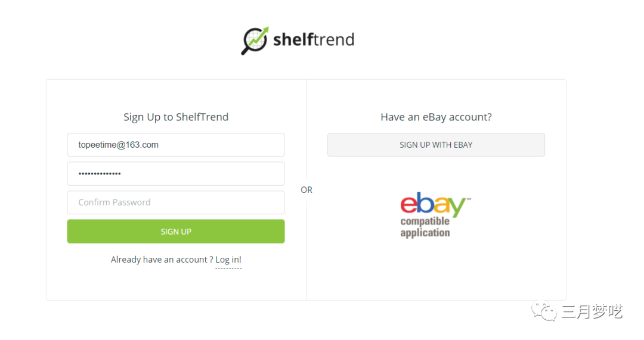The width and height of the screenshot is (644, 340).
Task: Focus the email field with topeetime@163.com
Action: 176,145
